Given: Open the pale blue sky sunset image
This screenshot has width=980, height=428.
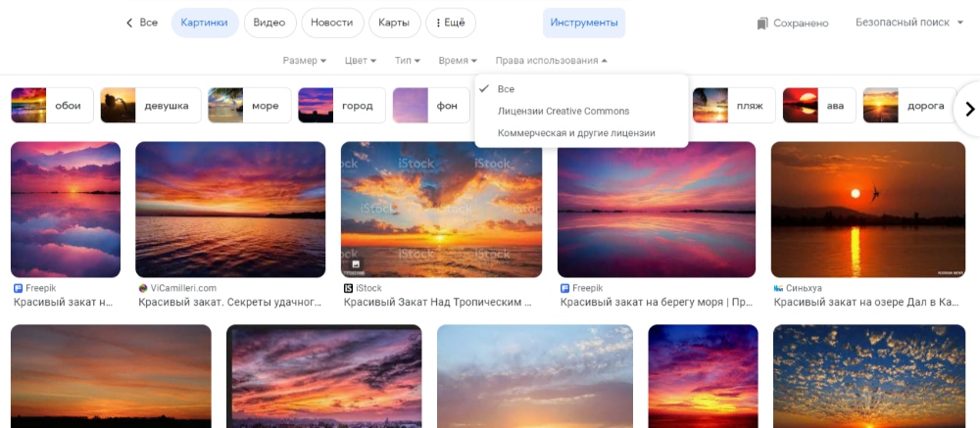Looking at the screenshot, I should tap(535, 376).
